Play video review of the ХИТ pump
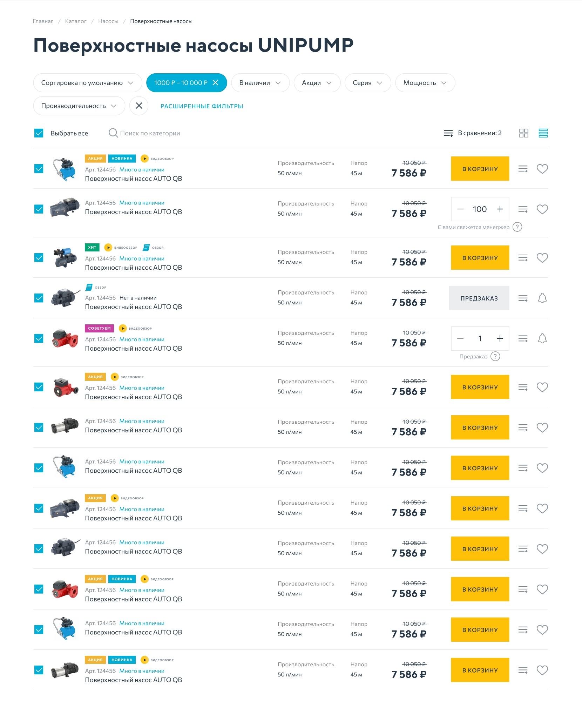Viewport: 582px width, 728px height. point(108,248)
